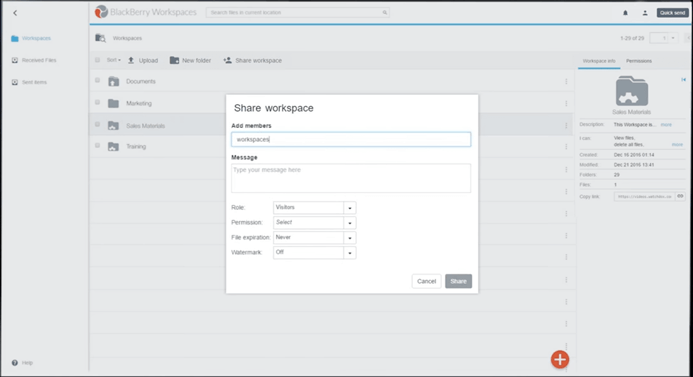Click the more link beside I can
This screenshot has height=377, width=693.
pyautogui.click(x=677, y=145)
